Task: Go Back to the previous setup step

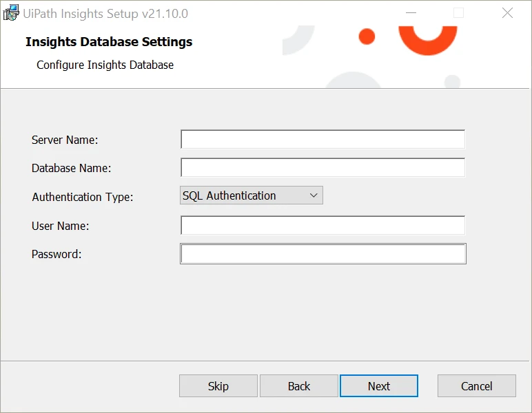Action: pos(299,386)
